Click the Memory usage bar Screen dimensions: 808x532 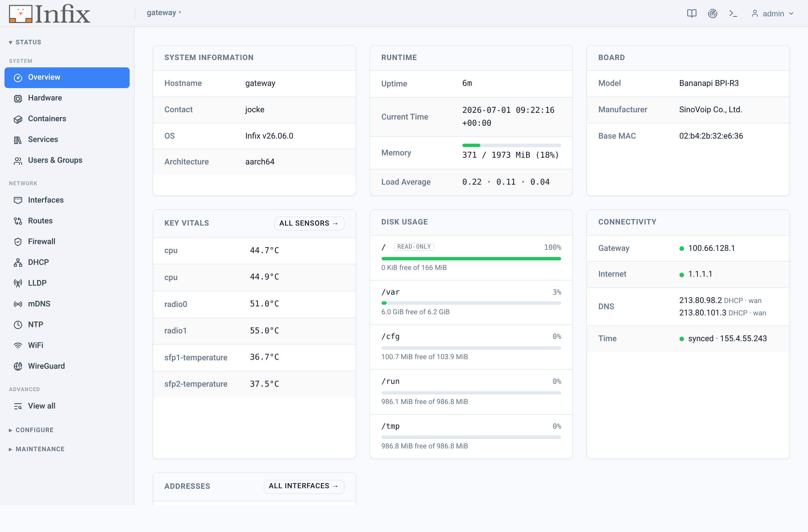[511, 145]
